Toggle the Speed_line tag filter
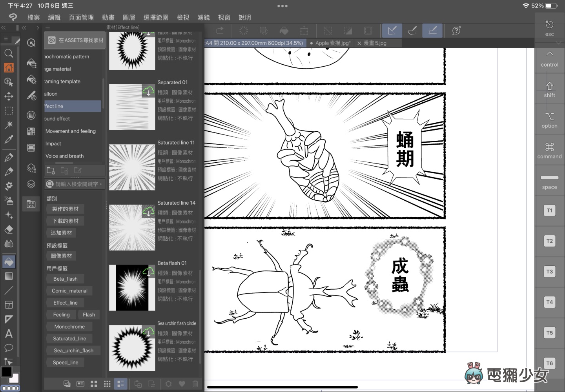 (x=66, y=363)
